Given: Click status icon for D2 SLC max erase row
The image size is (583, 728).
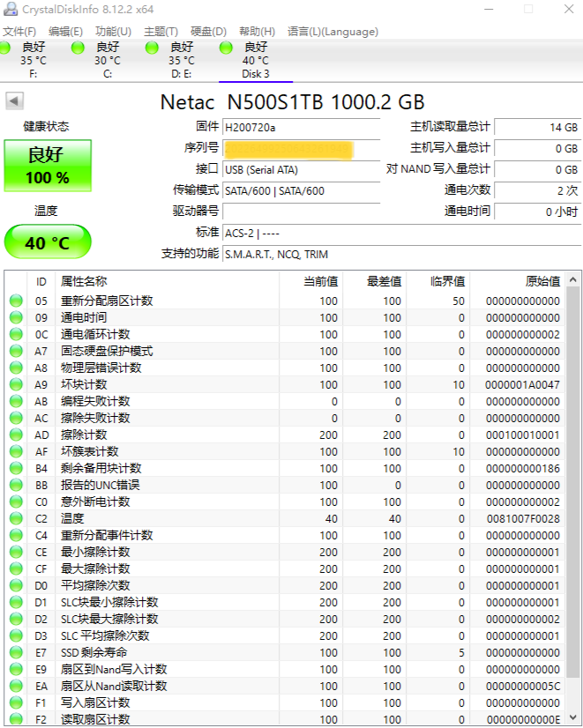Looking at the screenshot, I should [16, 619].
